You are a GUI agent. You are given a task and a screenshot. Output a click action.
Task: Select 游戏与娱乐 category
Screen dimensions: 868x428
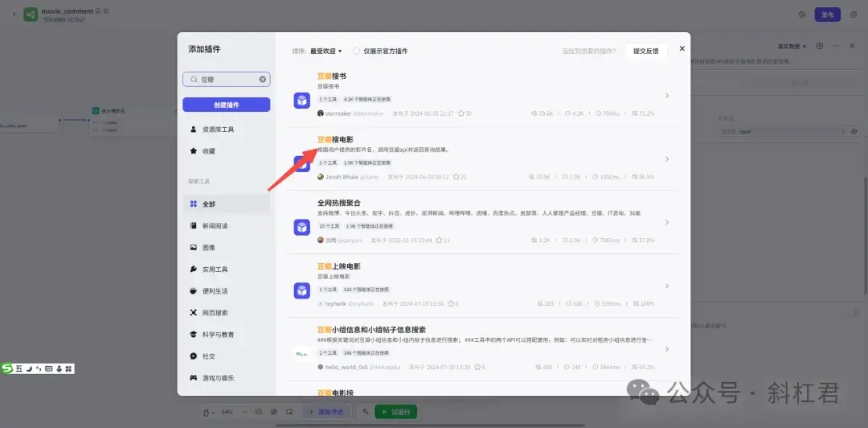click(227, 378)
